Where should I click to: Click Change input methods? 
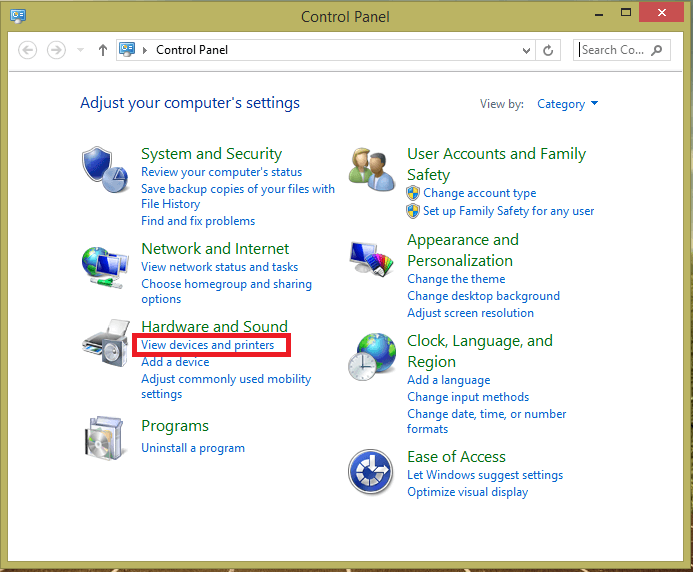point(468,397)
